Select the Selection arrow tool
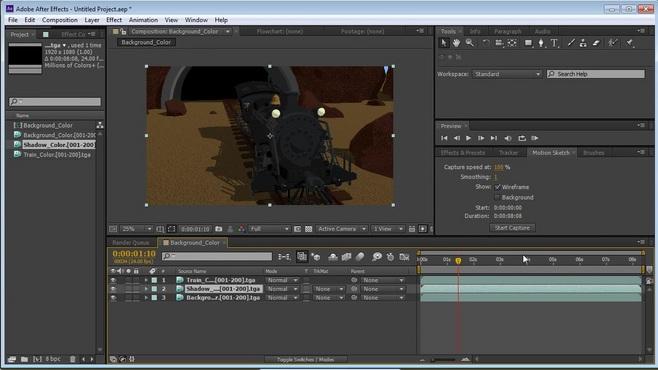 pyautogui.click(x=444, y=43)
